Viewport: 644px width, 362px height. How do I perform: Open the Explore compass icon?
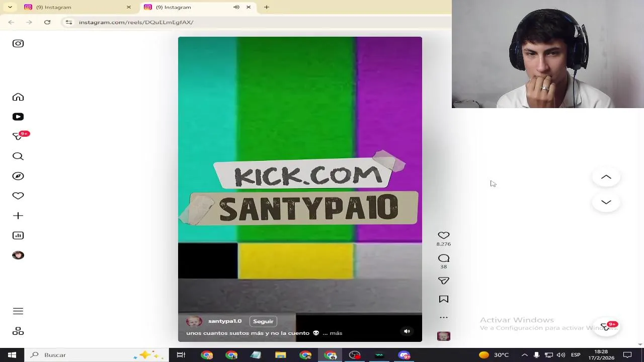pyautogui.click(x=18, y=176)
